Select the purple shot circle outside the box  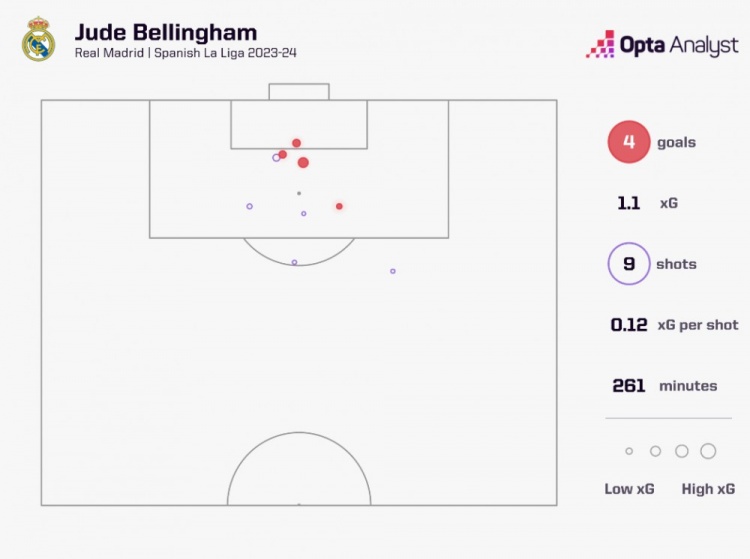[x=393, y=271]
